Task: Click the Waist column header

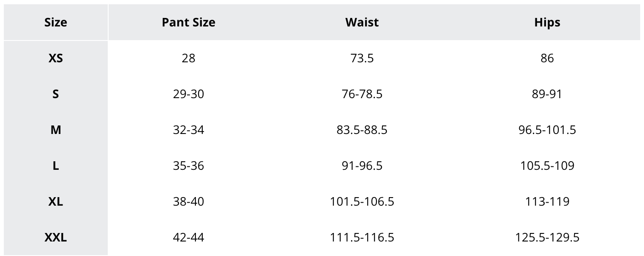Action: coord(362,22)
